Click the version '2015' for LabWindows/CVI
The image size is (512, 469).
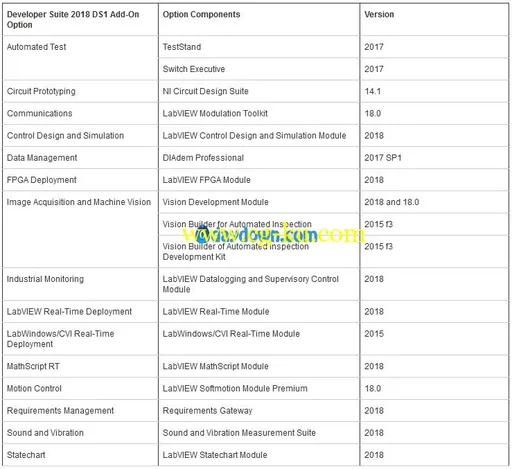(x=374, y=334)
